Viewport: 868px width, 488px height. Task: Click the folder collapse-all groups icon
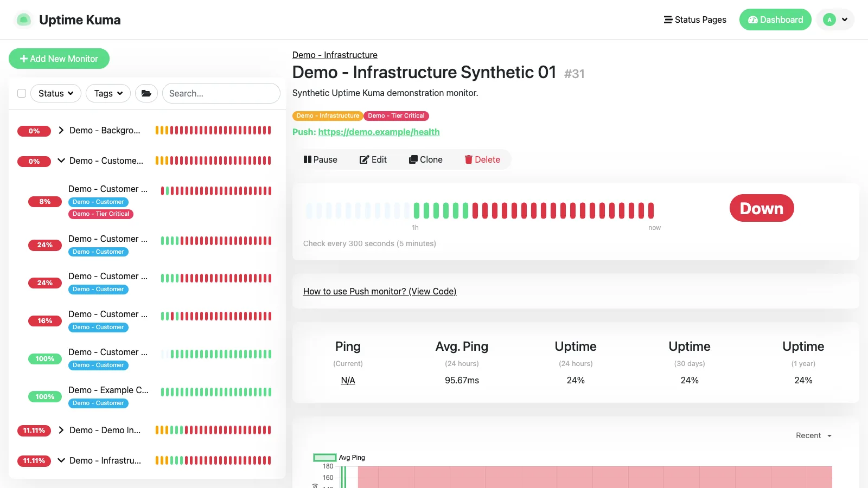click(146, 93)
